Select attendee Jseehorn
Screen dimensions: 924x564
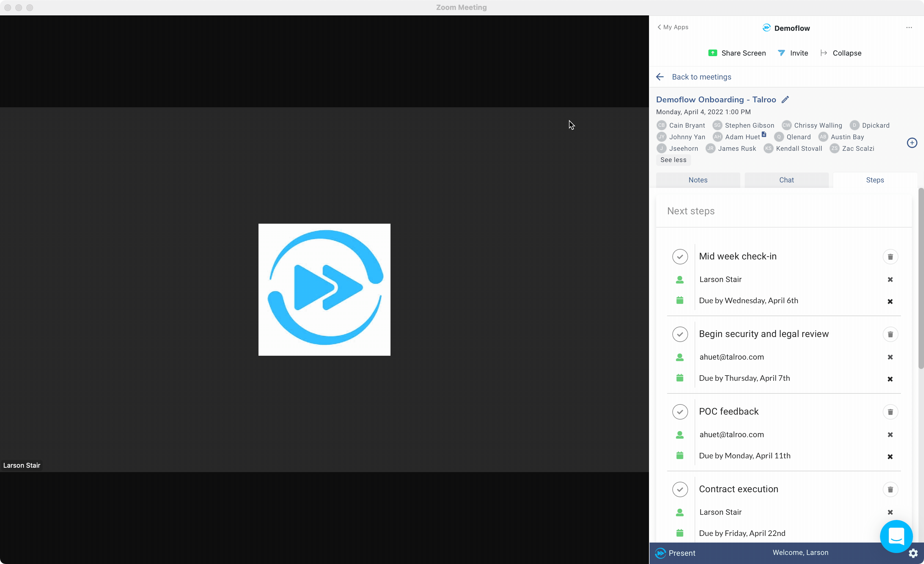pyautogui.click(x=678, y=148)
